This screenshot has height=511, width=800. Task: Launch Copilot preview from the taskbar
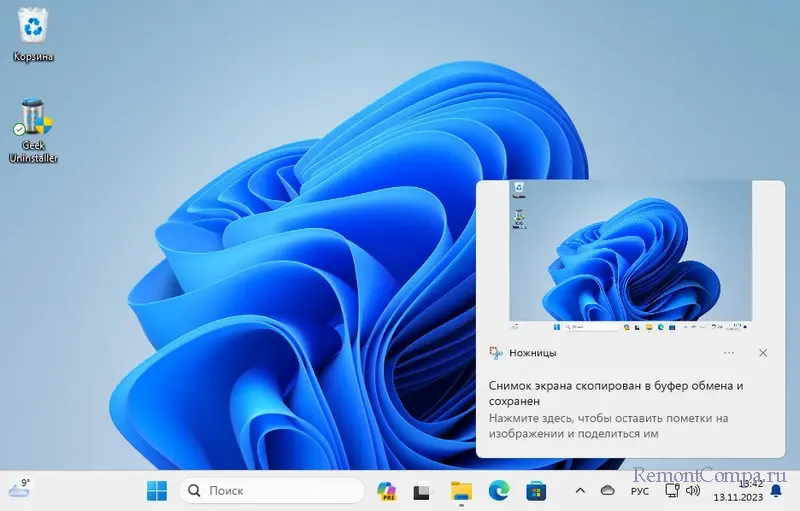point(386,491)
